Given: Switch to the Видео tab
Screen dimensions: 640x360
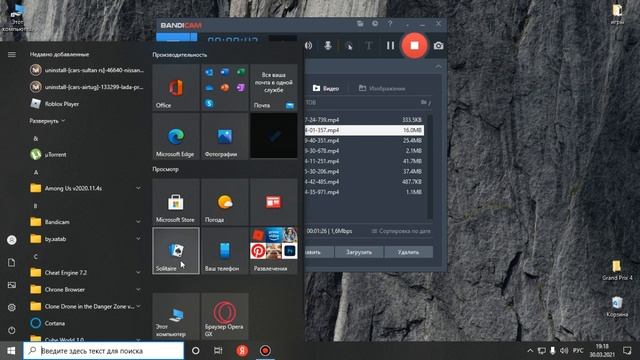Looking at the screenshot, I should click(326, 88).
